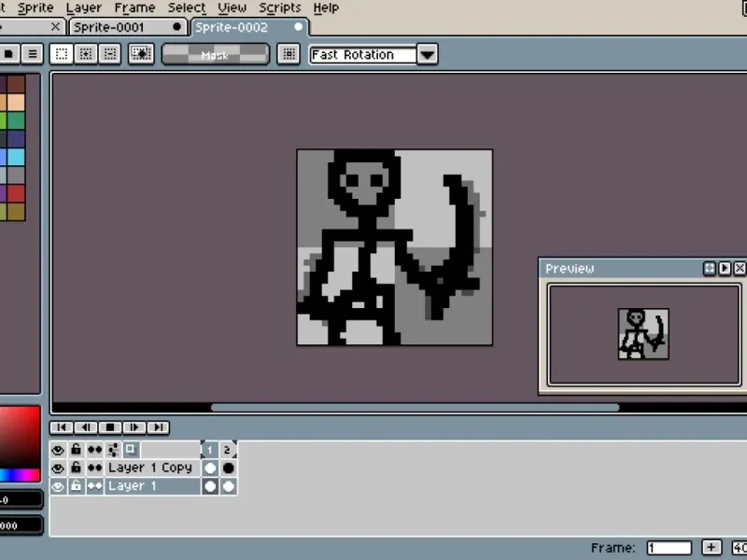The width and height of the screenshot is (747, 560).
Task: Click the filled-square palette toolbar icon
Action: tap(8, 54)
